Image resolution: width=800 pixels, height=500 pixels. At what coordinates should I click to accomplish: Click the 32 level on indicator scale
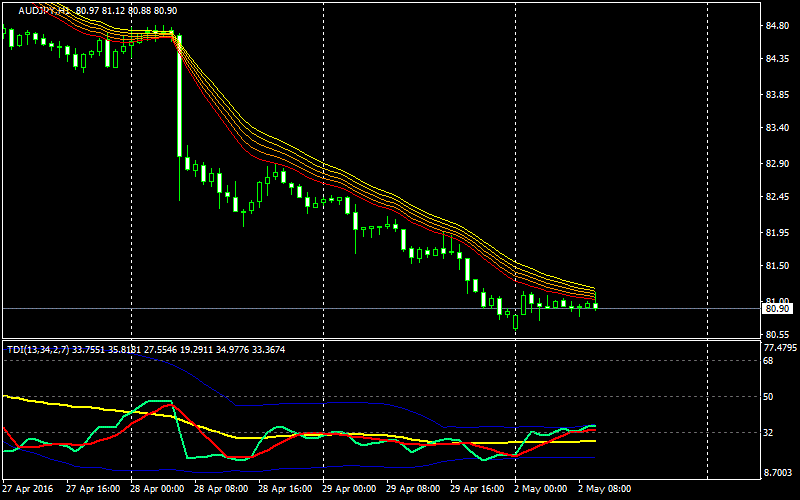(768, 433)
